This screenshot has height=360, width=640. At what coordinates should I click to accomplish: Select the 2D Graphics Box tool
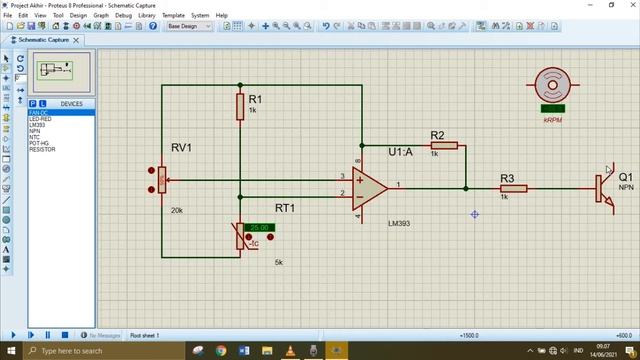click(x=6, y=210)
